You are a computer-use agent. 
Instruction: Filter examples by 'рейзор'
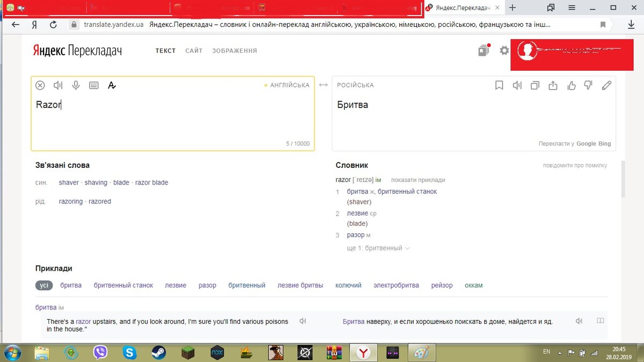click(x=442, y=285)
